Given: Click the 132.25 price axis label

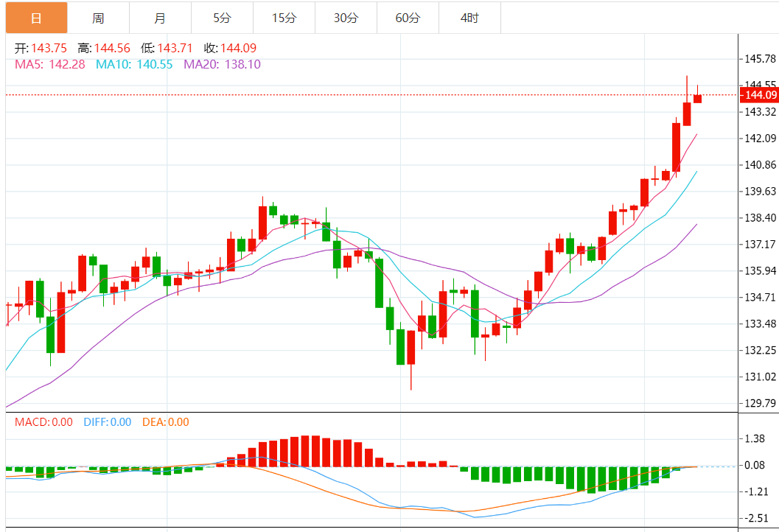Looking at the screenshot, I should click(x=760, y=350).
